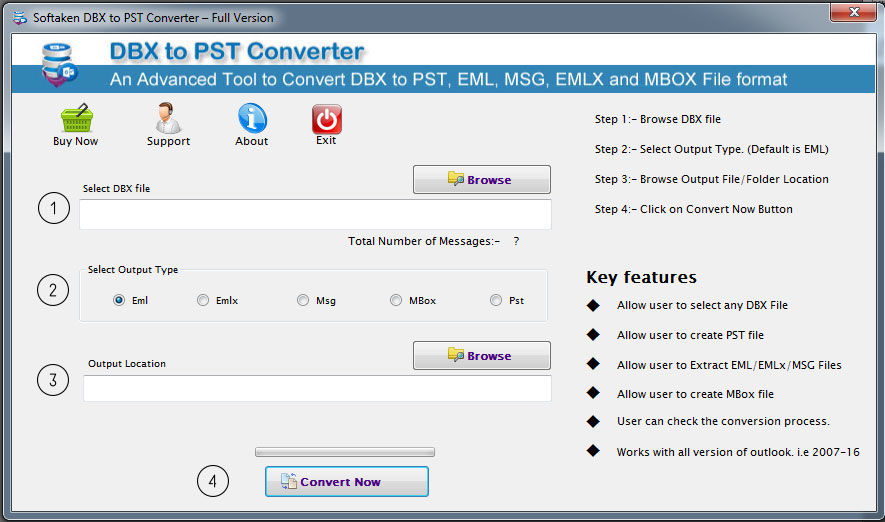
Task: Click the banner subtitle about file formats
Action: click(448, 79)
